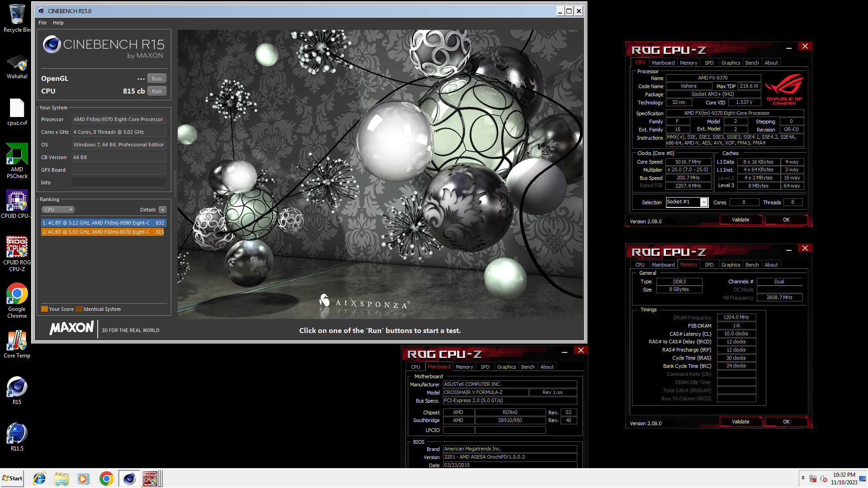Open Windows Explorer folder on taskbar

[x=61, y=479]
